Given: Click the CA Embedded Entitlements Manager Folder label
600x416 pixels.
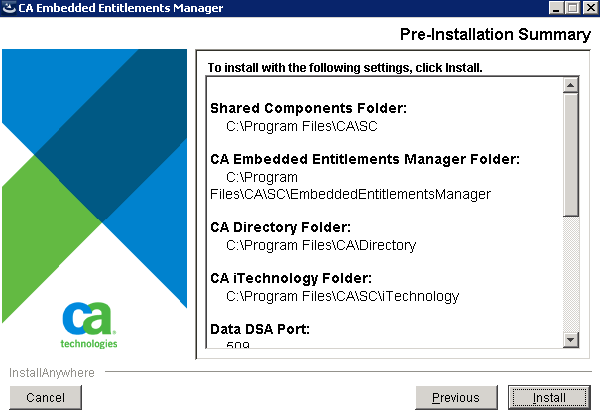Looking at the screenshot, I should (365, 160).
